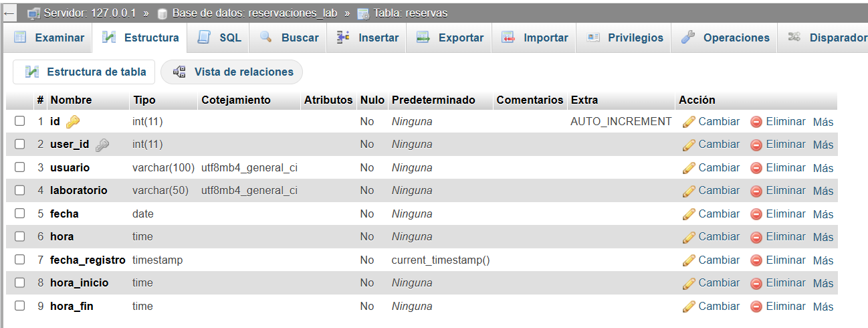This screenshot has height=328, width=868.
Task: Click the gold primary key icon beside id
Action: (x=73, y=121)
